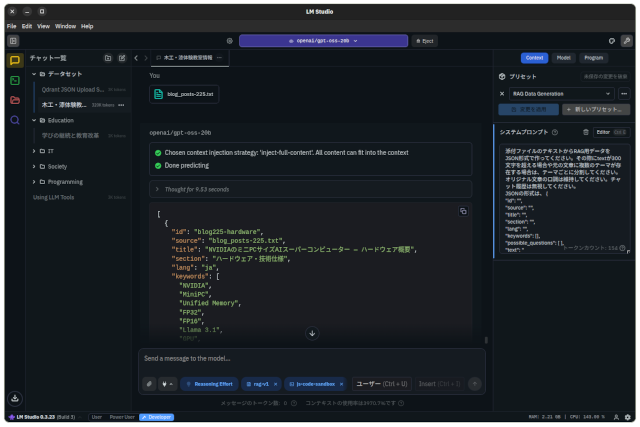Toggle the ユーザー role selector
Viewport: 640px width, 427px height.
(x=382, y=384)
